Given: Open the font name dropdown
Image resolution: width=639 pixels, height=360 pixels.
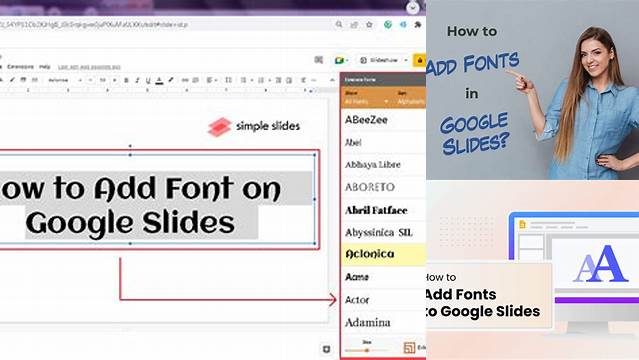Looking at the screenshot, I should [x=64, y=80].
